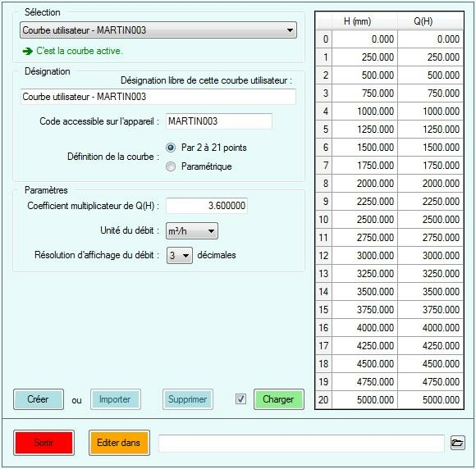Click H cell 3250.000 in row 13
This screenshot has width=476, height=469.
(x=365, y=274)
